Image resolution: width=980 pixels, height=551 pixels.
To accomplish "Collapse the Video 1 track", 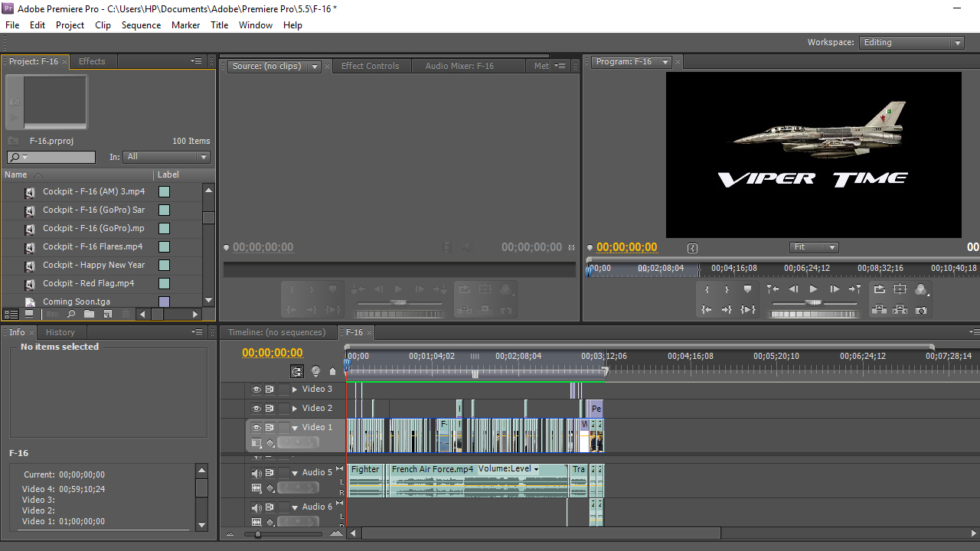I will click(295, 429).
